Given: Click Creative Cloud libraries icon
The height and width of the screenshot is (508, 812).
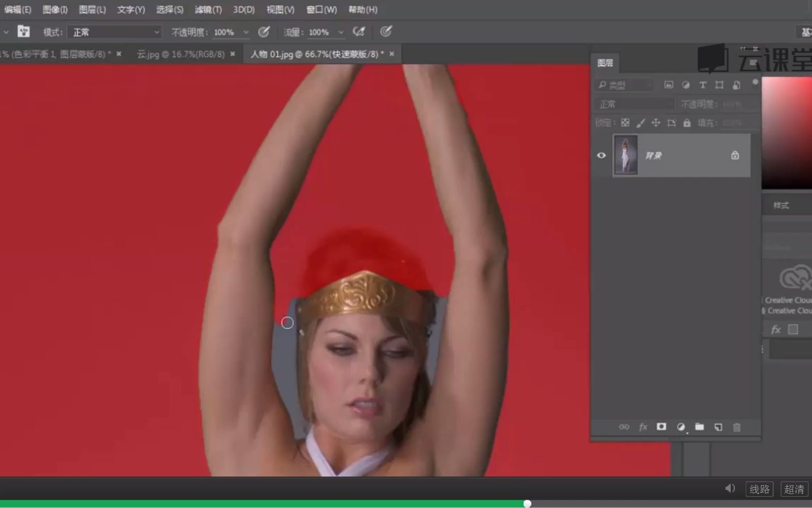Looking at the screenshot, I should [x=795, y=277].
